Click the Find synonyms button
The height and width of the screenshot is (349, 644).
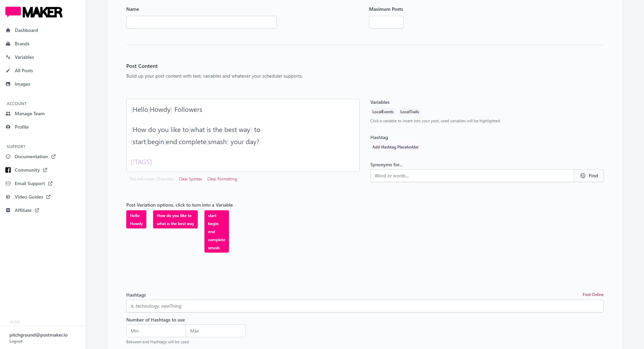(x=589, y=176)
